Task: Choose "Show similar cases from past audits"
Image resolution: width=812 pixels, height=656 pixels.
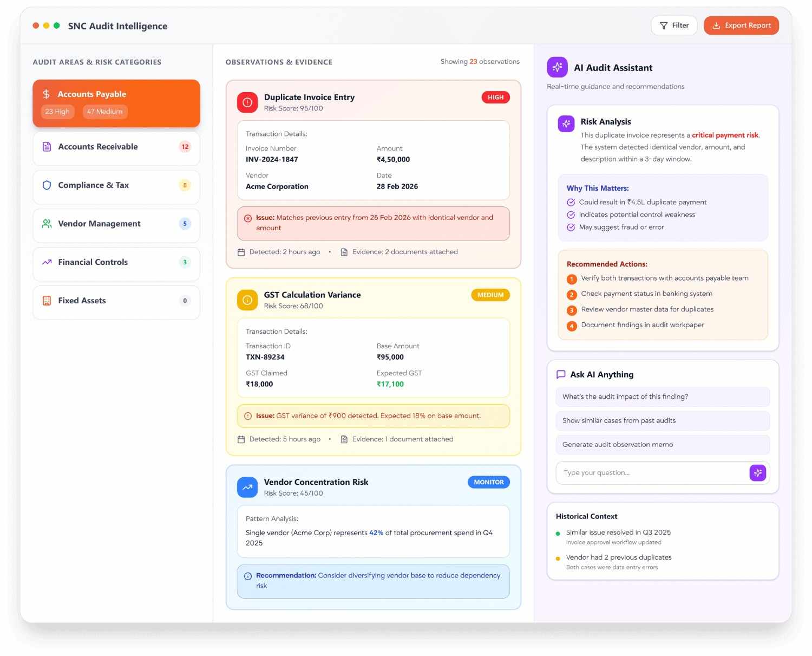Action: coord(663,420)
